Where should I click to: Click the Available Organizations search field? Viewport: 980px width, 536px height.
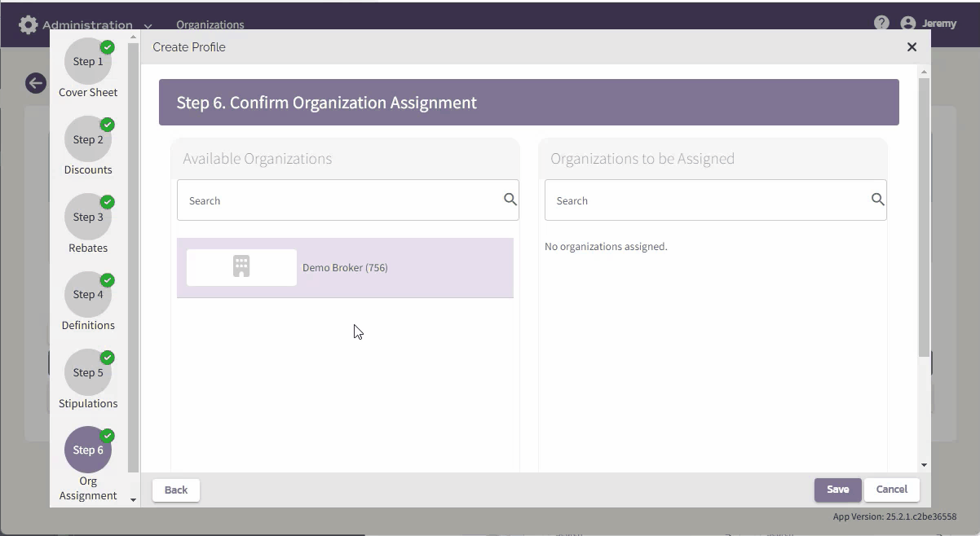[348, 200]
